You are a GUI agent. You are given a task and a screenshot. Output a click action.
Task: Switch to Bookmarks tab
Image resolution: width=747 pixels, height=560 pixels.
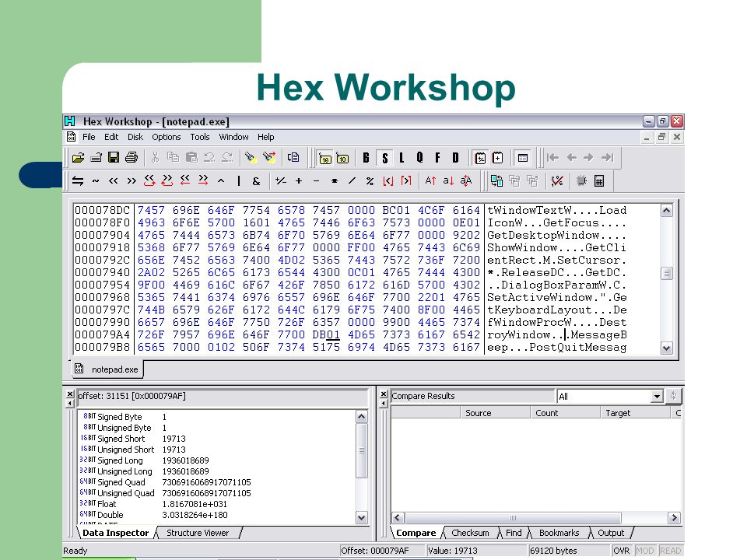pos(559,533)
